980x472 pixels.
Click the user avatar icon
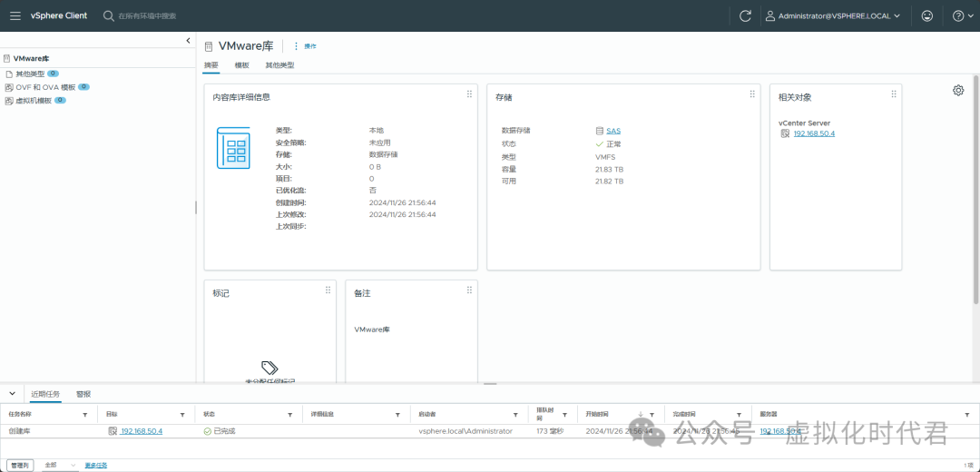coord(770,15)
